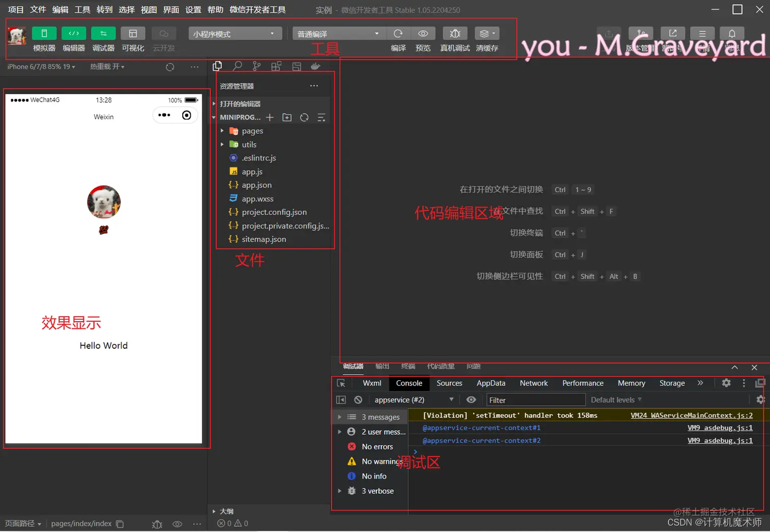Toggle the console live expression eye
Screen dimensions: 770x532
pyautogui.click(x=471, y=400)
